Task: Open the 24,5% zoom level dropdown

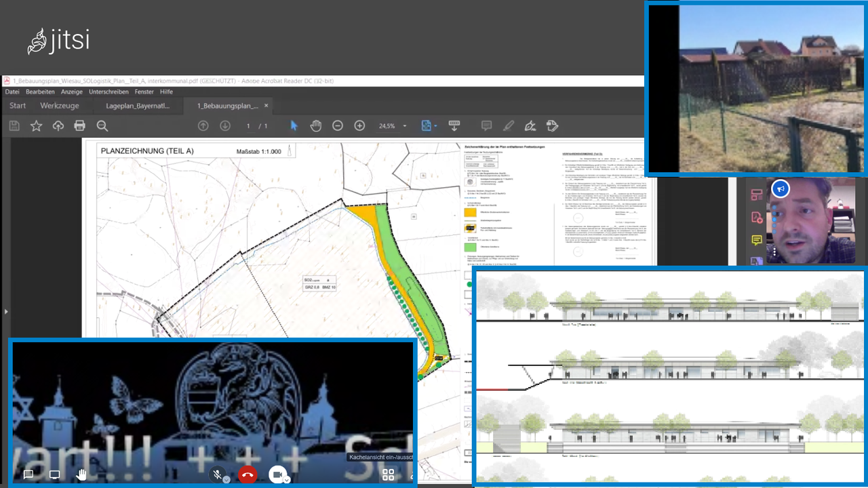Action: point(405,126)
